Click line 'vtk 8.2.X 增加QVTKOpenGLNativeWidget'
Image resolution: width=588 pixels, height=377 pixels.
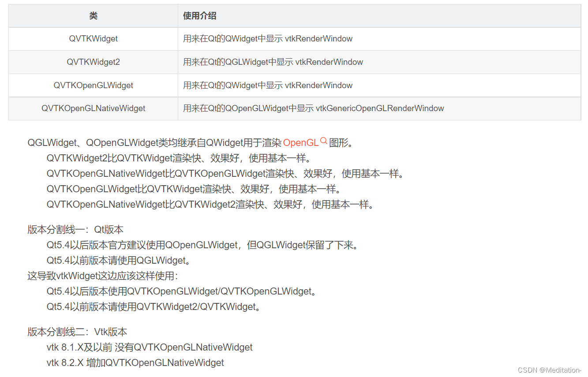point(135,363)
